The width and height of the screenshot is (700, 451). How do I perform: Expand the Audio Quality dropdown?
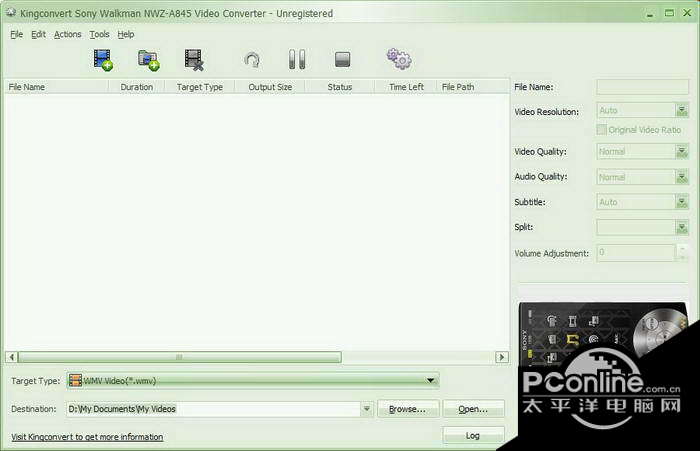tap(682, 177)
